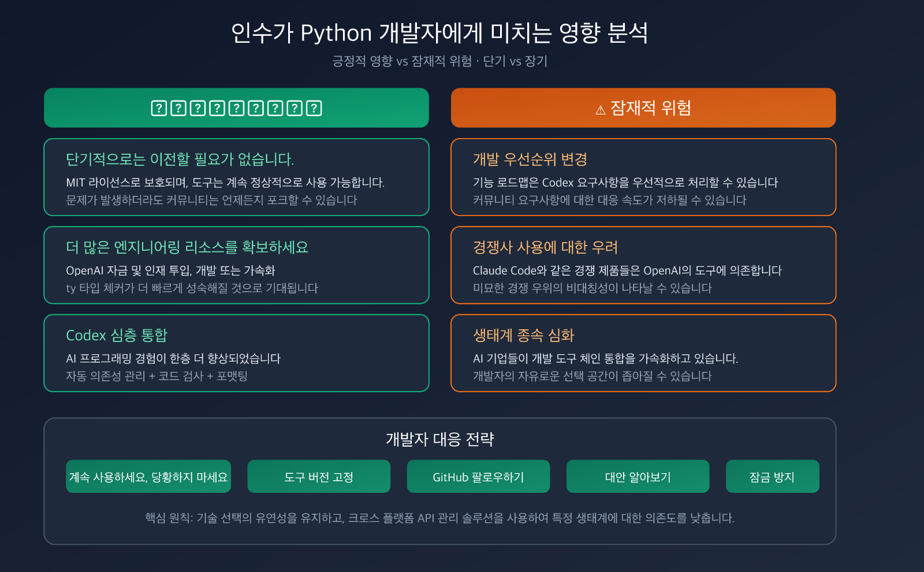Click the main title 인수가 Python 개발자에게 미치는 영향 분석

(442, 34)
